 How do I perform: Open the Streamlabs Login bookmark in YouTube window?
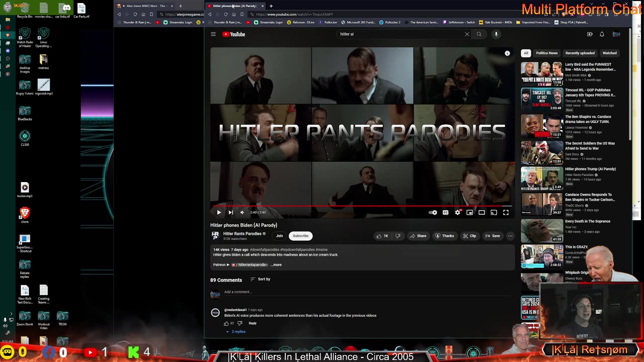pyautogui.click(x=269, y=22)
